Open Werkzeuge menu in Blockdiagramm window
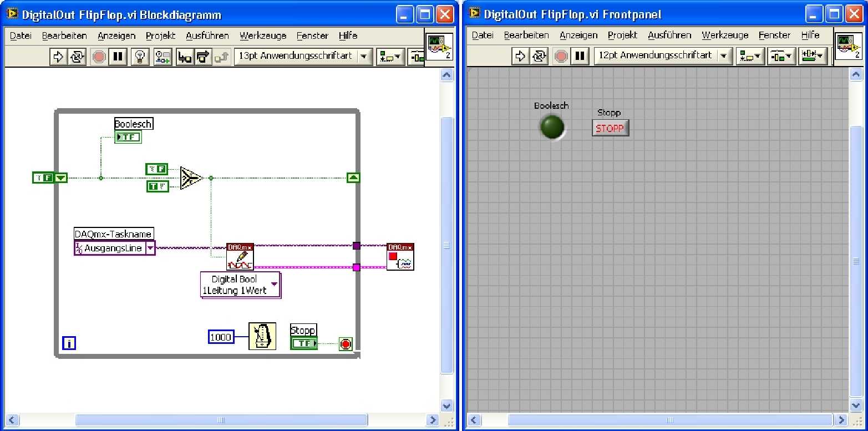This screenshot has width=868, height=431. pyautogui.click(x=263, y=36)
